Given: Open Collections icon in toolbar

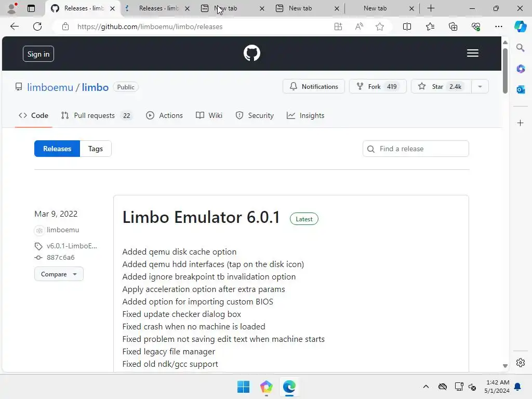Looking at the screenshot, I should [x=453, y=26].
